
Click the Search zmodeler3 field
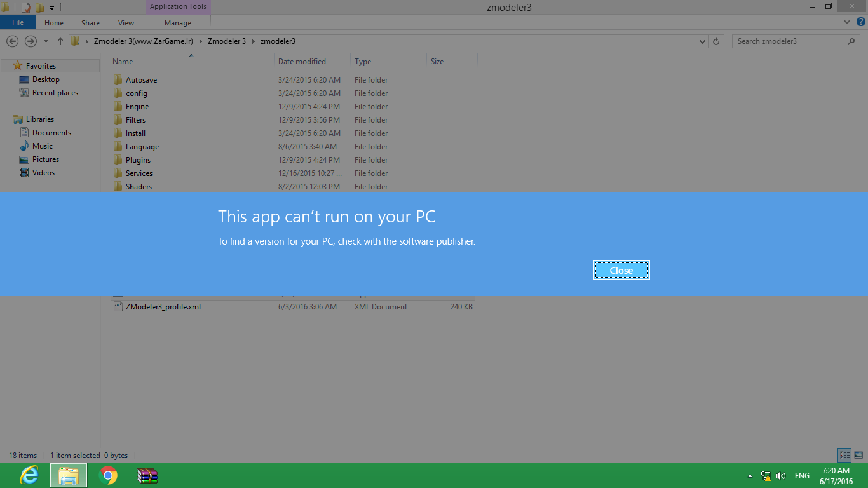[797, 41]
